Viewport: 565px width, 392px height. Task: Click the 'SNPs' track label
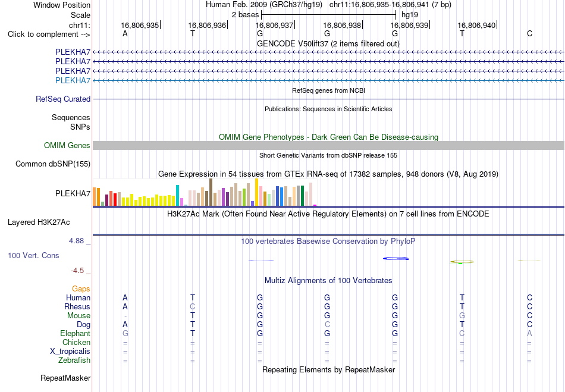tap(80, 127)
